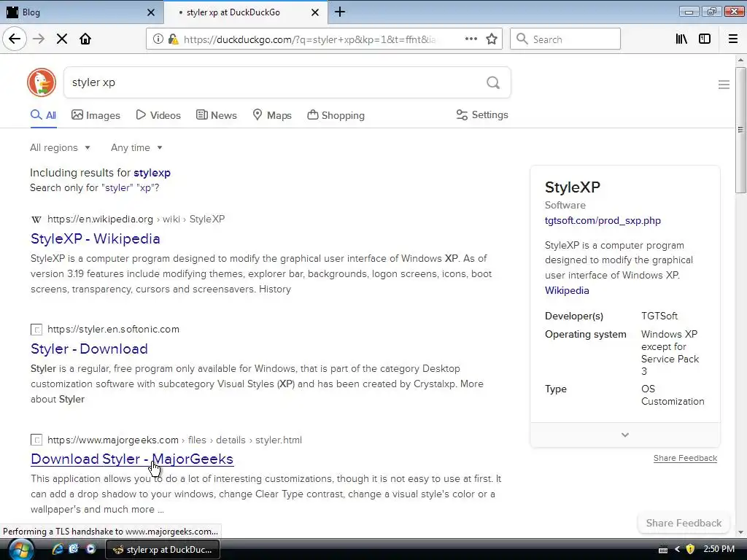Click the scrollbar up arrow
This screenshot has width=747, height=560.
point(740,61)
